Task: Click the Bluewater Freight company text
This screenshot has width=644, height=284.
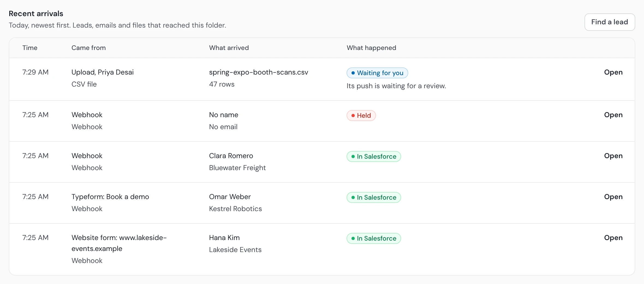Action: pos(237,168)
